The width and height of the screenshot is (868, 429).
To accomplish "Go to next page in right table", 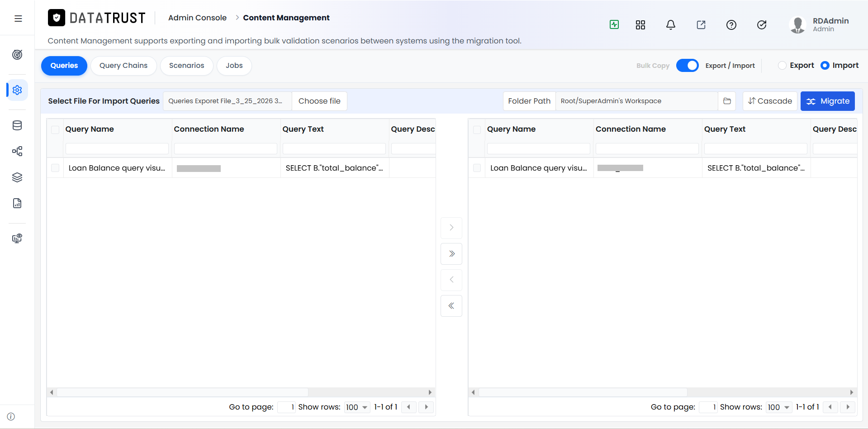I will point(848,407).
